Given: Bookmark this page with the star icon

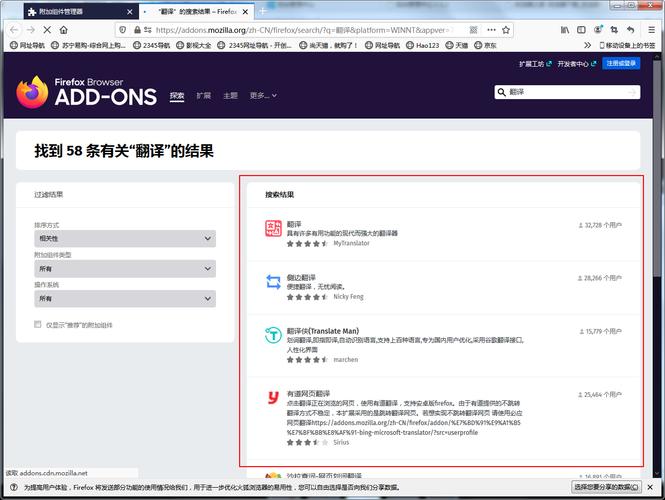Looking at the screenshot, I should [506, 30].
